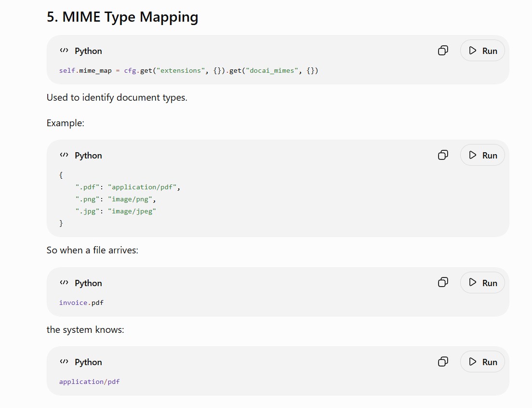Click the ".png": "image/png" line
Image resolution: width=532 pixels, height=408 pixels.
tap(115, 199)
